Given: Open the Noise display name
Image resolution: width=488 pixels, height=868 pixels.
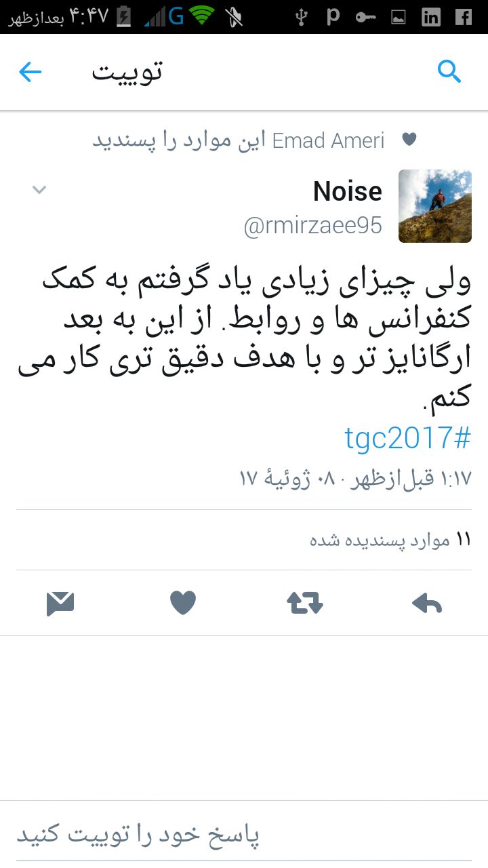Looking at the screenshot, I should [348, 192].
